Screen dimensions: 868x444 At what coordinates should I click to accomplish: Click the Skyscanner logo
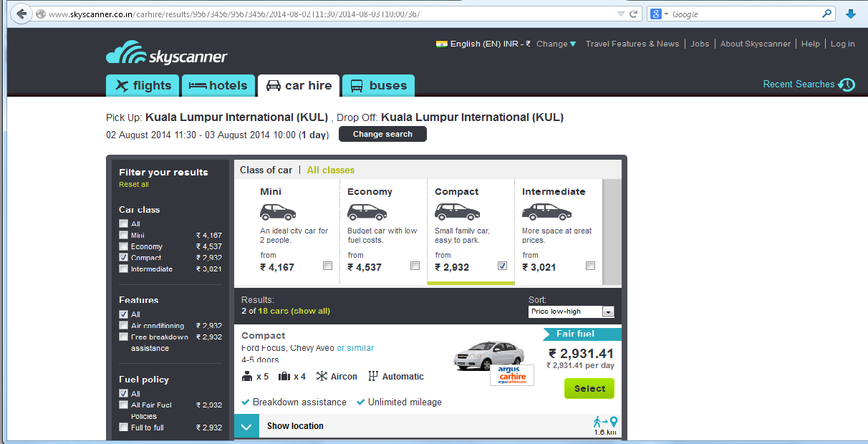[166, 54]
